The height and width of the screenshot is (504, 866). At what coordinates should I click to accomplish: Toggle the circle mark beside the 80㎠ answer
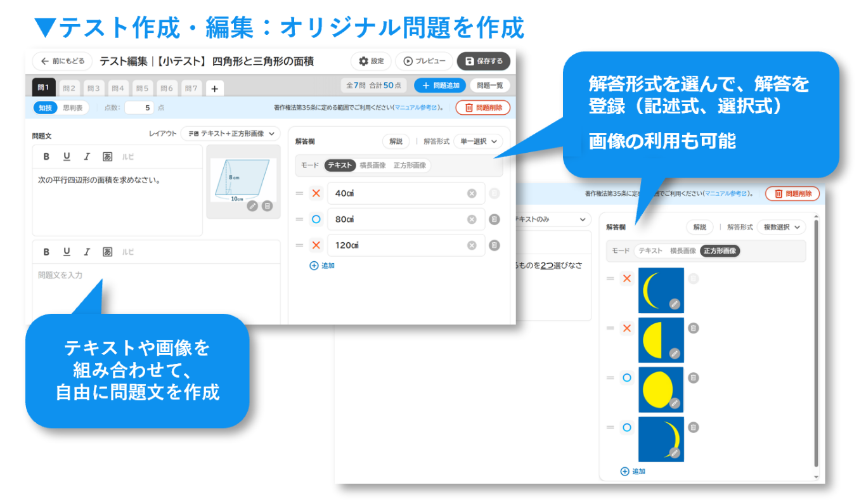click(x=316, y=219)
